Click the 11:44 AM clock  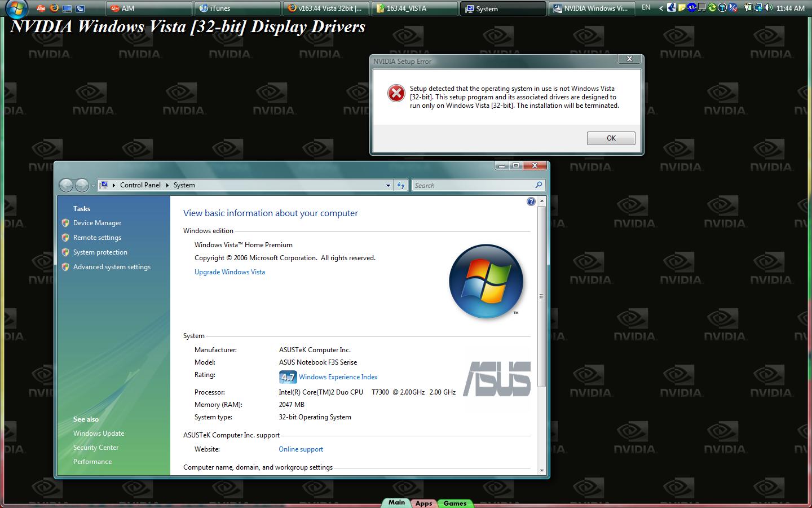(790, 8)
